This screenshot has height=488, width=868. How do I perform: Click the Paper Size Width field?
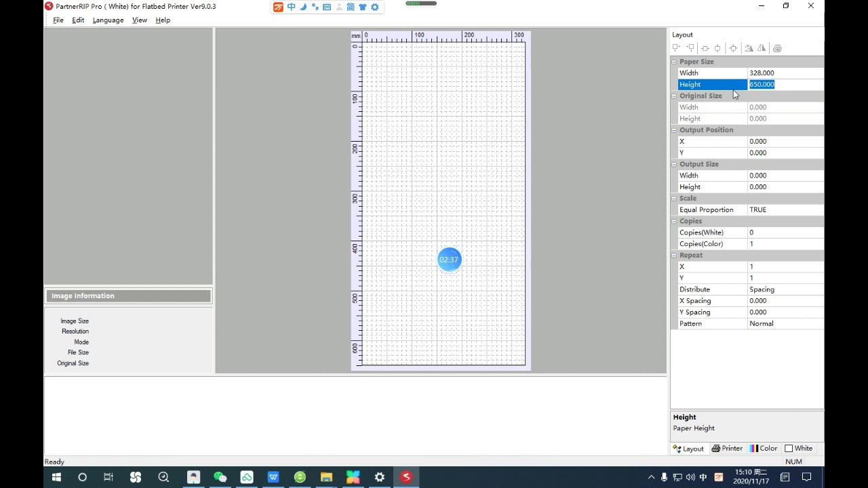785,73
